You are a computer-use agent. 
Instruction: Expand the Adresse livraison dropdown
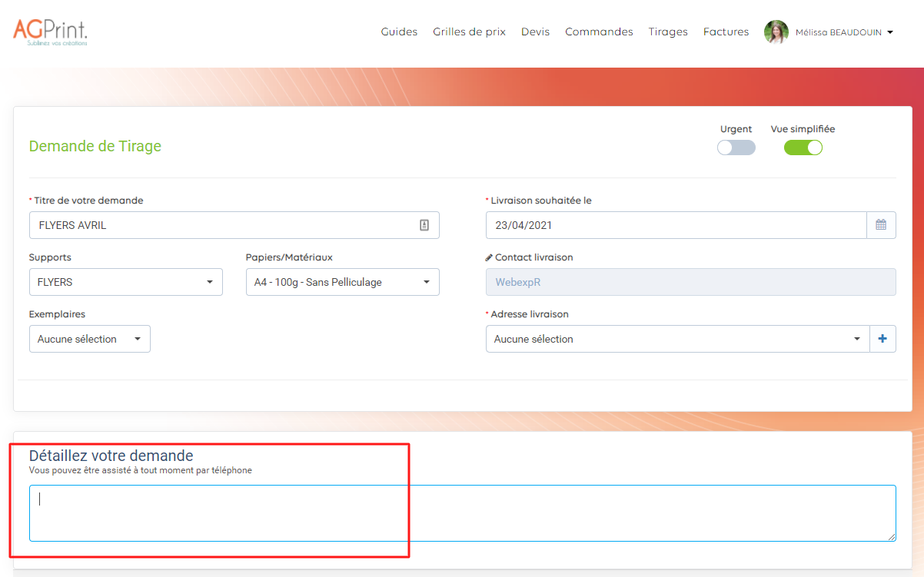(676, 339)
